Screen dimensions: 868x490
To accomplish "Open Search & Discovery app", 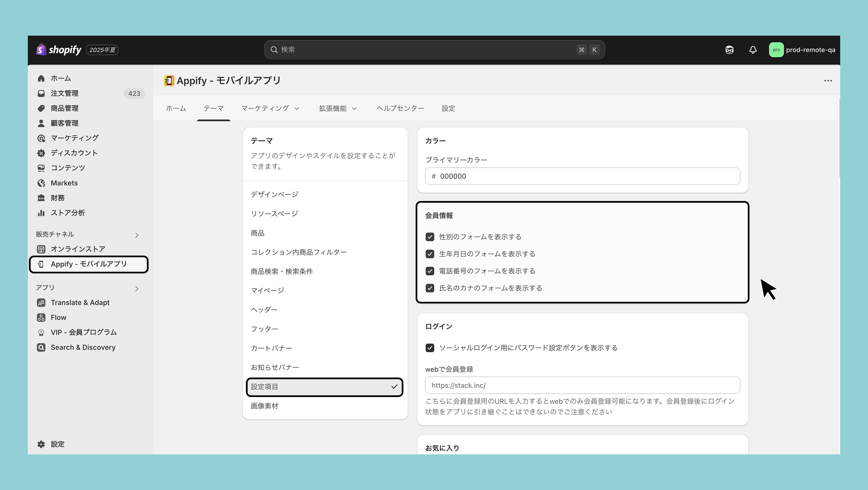I will click(x=83, y=347).
